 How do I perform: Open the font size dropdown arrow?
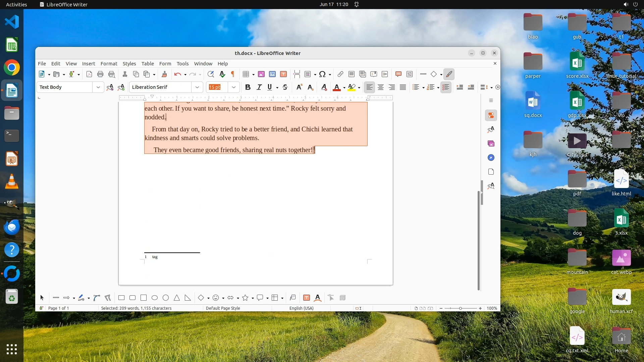tap(234, 87)
